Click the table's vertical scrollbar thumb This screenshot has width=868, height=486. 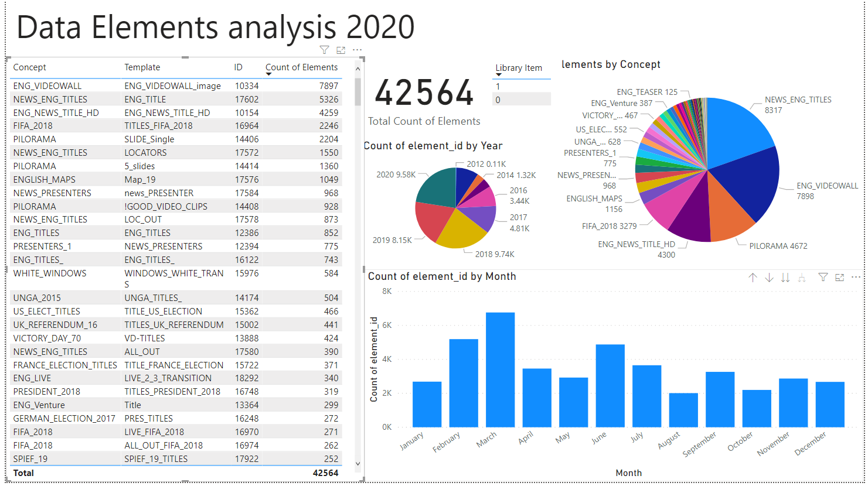pos(358,93)
